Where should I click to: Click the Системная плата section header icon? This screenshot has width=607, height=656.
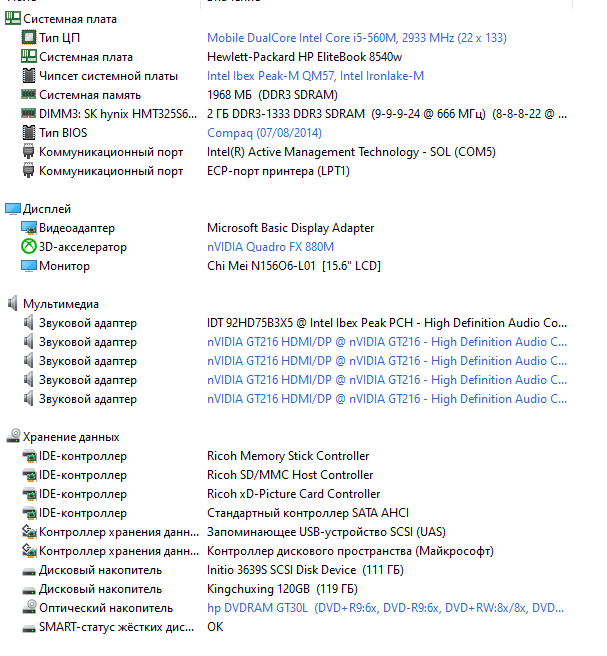(x=13, y=18)
